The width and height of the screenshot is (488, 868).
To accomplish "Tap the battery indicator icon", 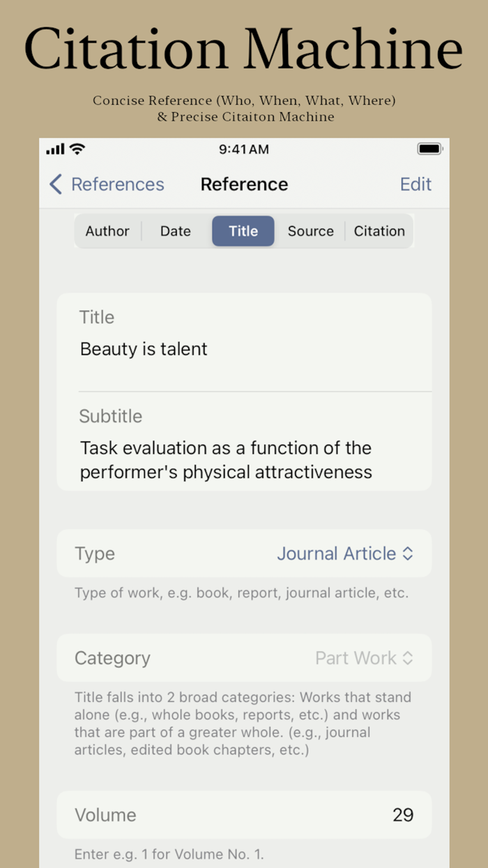I will [x=430, y=148].
